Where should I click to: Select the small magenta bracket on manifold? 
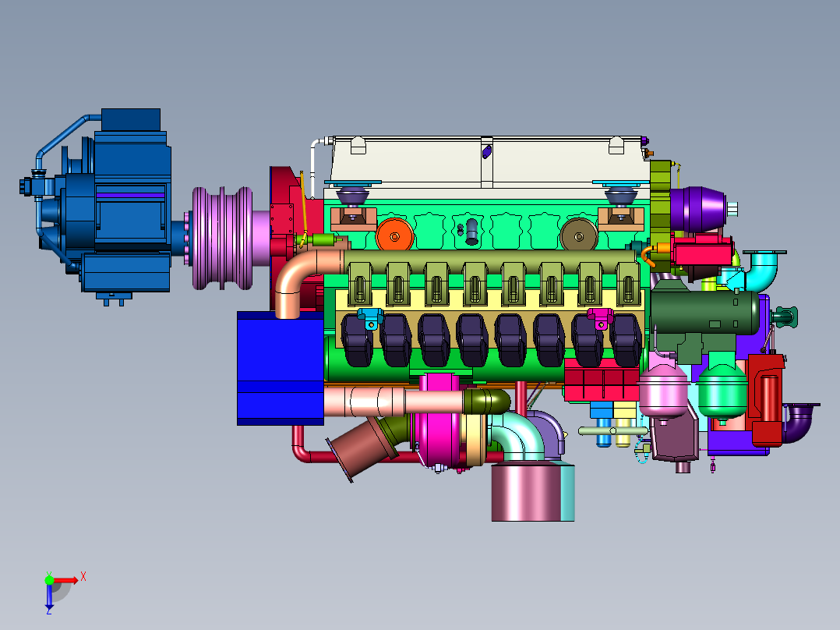(601, 317)
